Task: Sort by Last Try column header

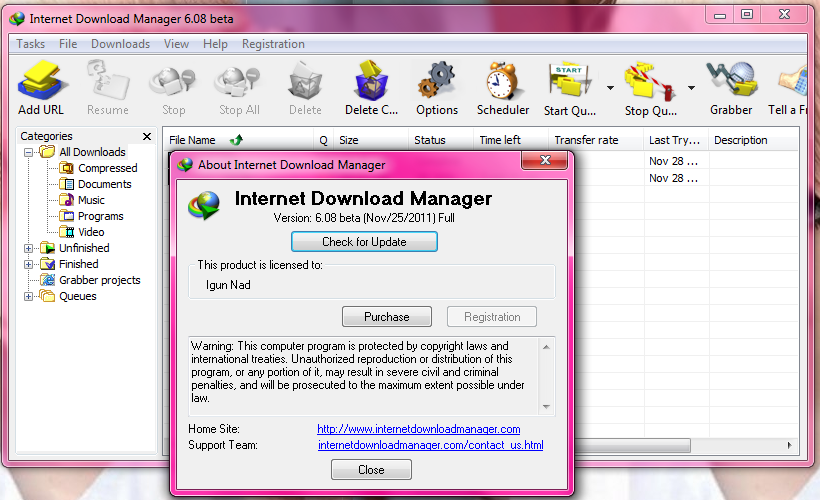Action: [674, 140]
